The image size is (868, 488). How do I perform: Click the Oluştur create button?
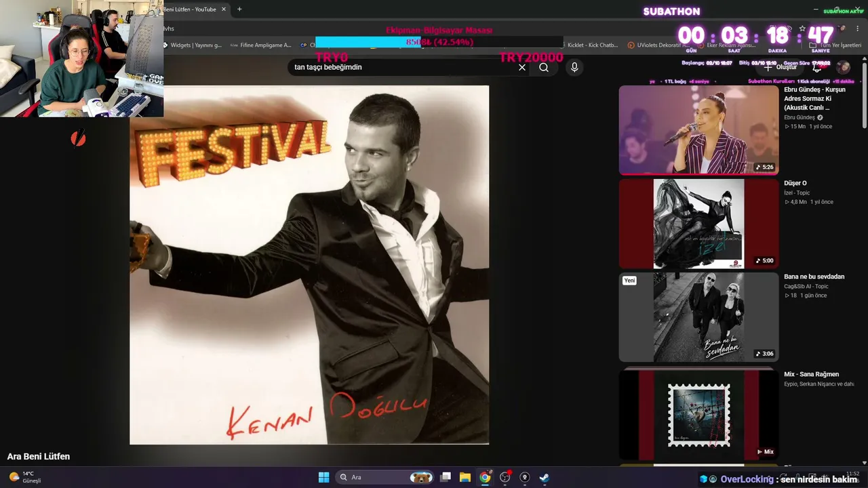(x=781, y=67)
